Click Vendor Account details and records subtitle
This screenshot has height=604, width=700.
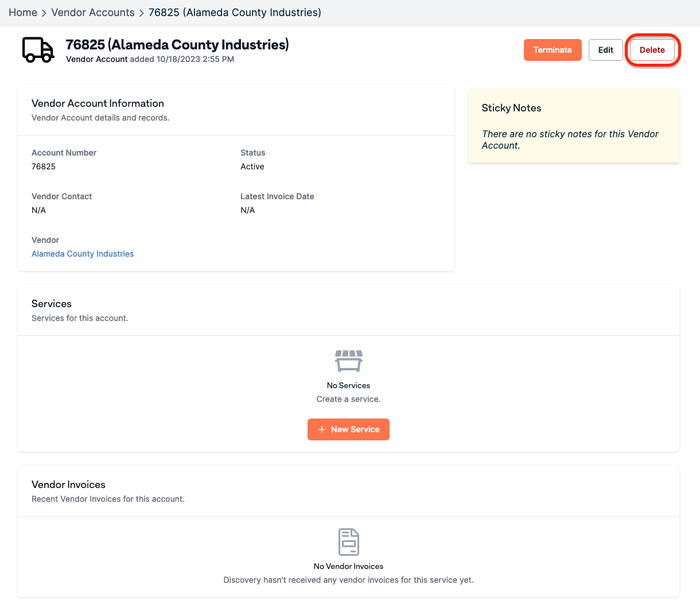(x=100, y=118)
